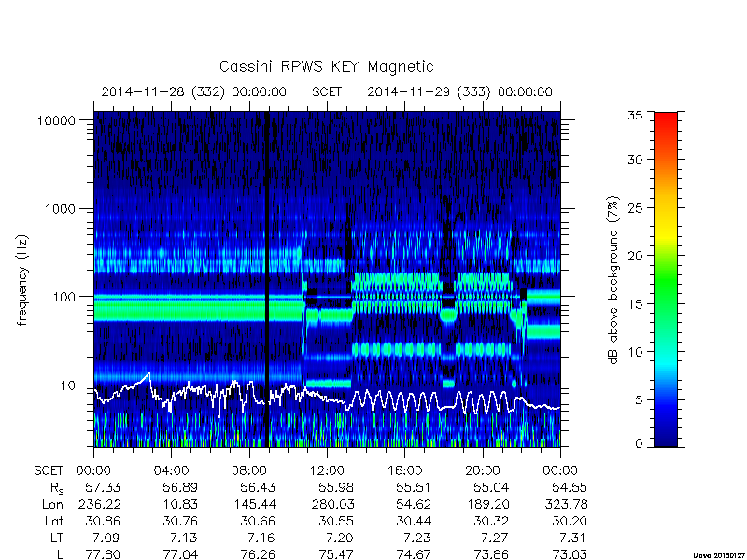Click the LT value '7.09'
Screen dimensions: 747x560
click(106, 539)
